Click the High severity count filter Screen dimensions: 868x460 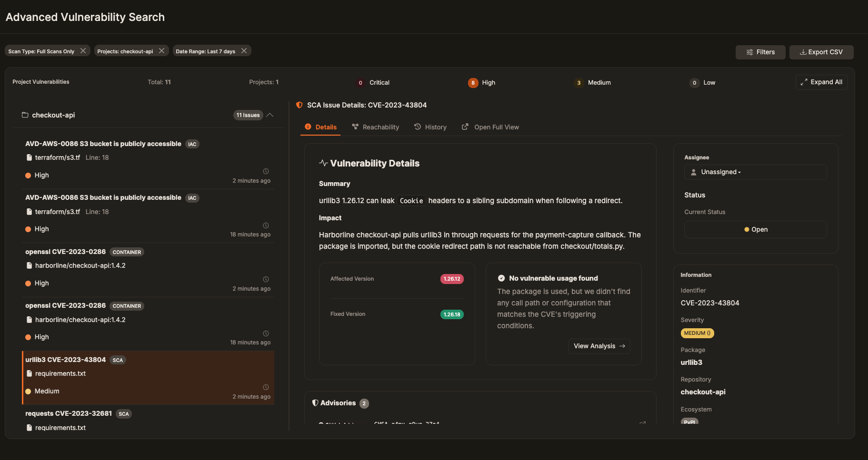482,83
